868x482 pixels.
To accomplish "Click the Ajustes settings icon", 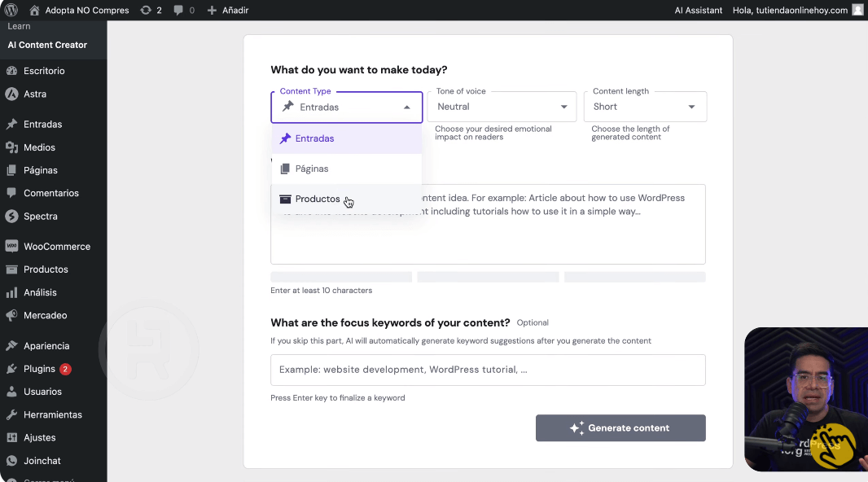I will pos(11,438).
